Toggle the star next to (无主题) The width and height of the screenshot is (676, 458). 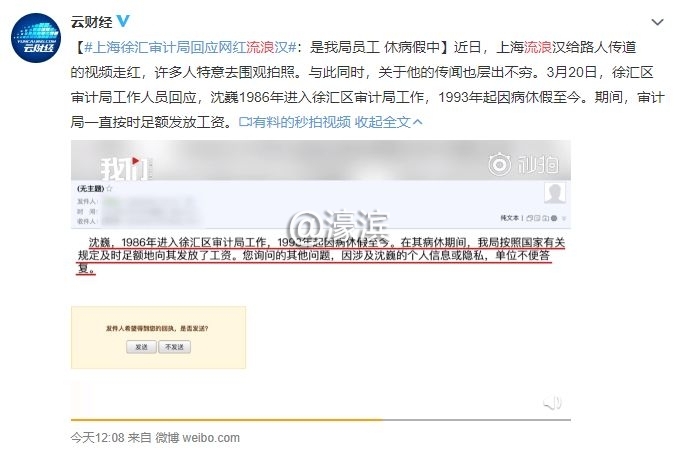pos(110,188)
